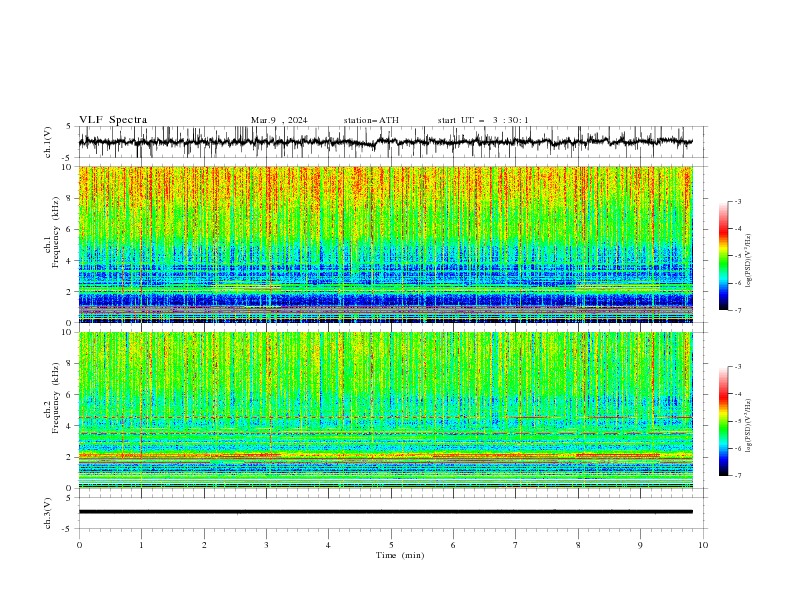This screenshot has width=792, height=612.
Task: Click the ch.2 VLF spectrogram image
Action: pos(385,410)
